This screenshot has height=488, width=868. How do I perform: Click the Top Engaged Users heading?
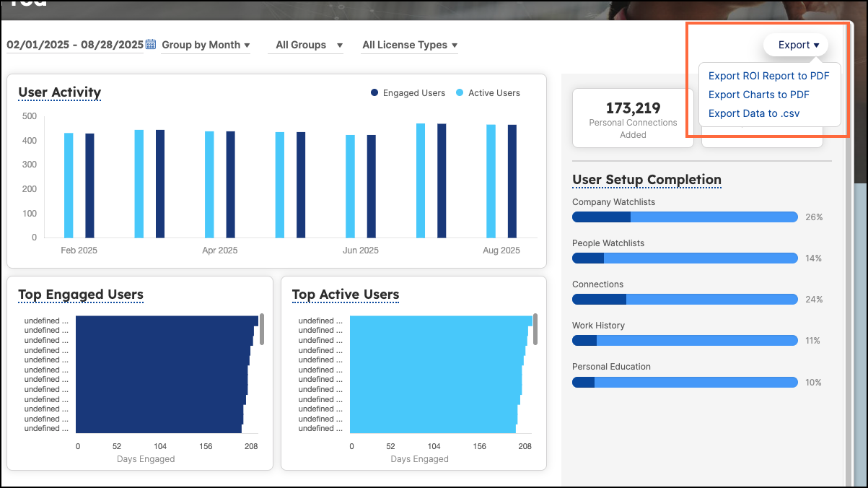[x=81, y=295]
